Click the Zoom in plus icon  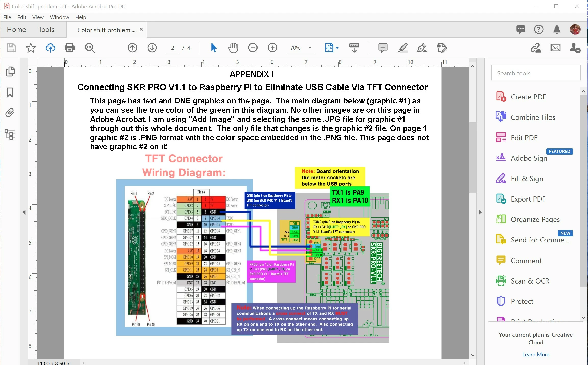[272, 48]
